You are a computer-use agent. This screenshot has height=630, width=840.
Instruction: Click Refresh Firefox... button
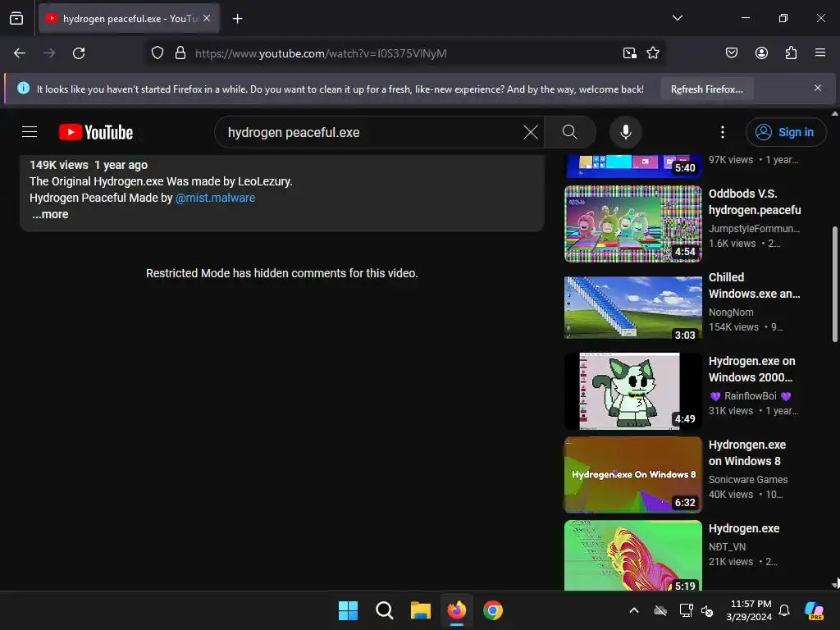click(x=706, y=89)
